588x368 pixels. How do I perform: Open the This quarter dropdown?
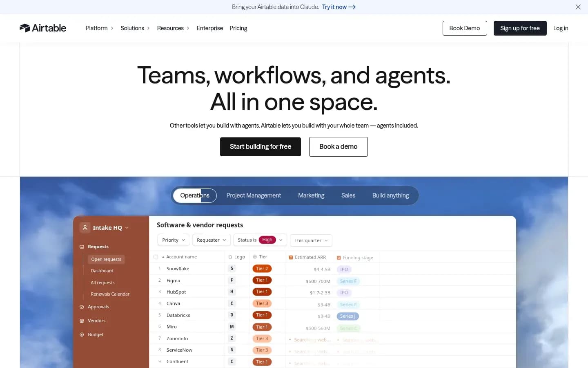tap(311, 240)
